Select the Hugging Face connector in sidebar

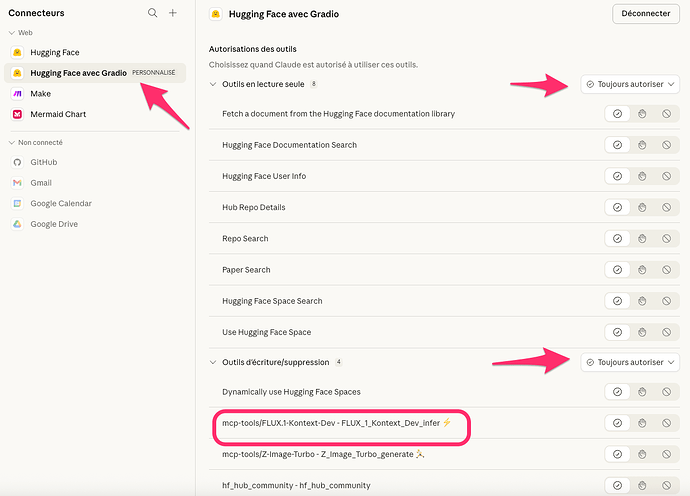tap(54, 52)
